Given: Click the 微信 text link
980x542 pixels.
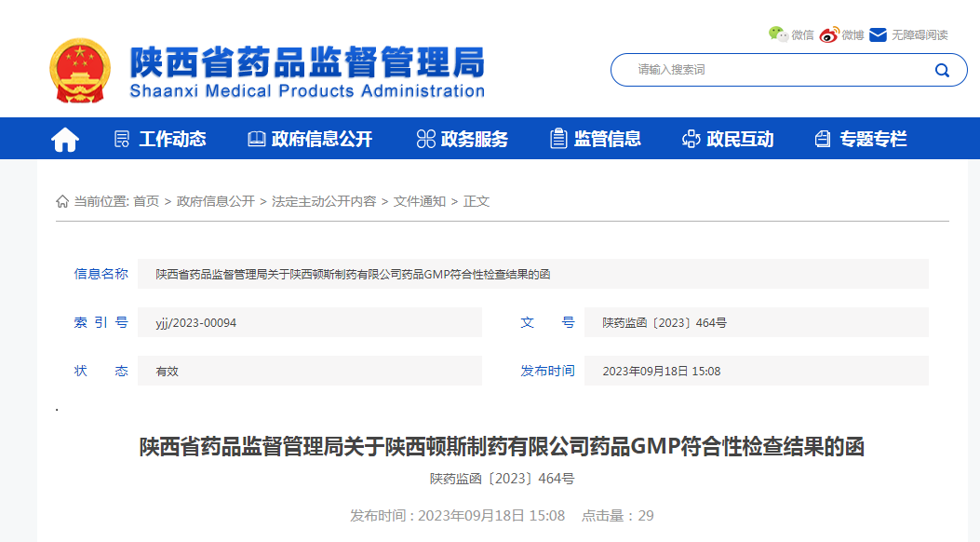Looking at the screenshot, I should 802,35.
